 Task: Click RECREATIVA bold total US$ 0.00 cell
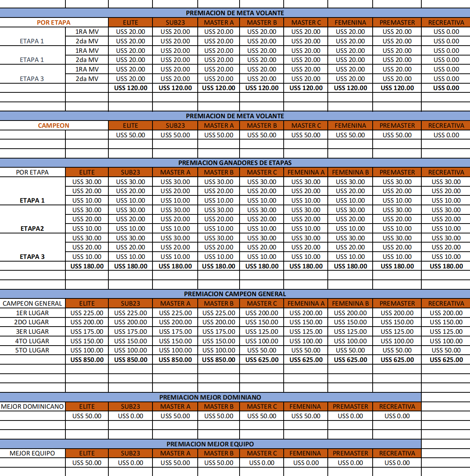[446, 88]
